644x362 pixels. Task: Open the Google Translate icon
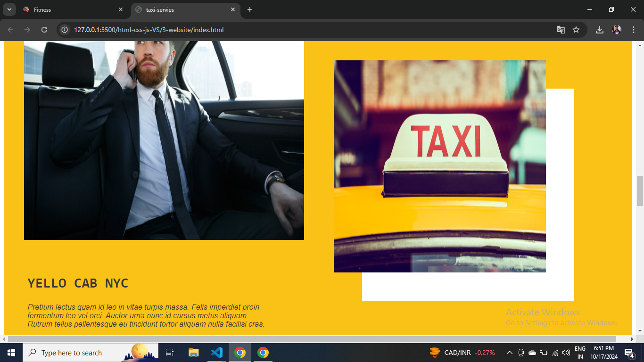click(x=561, y=30)
